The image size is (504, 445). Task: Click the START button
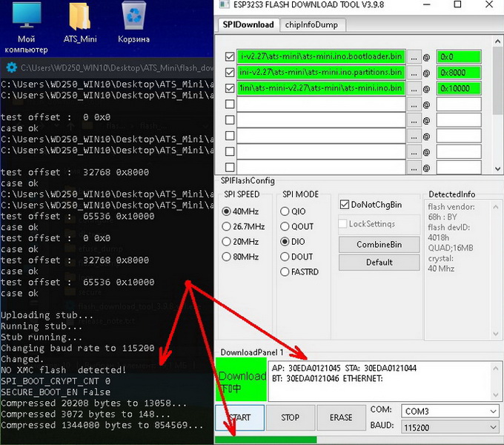(240, 418)
